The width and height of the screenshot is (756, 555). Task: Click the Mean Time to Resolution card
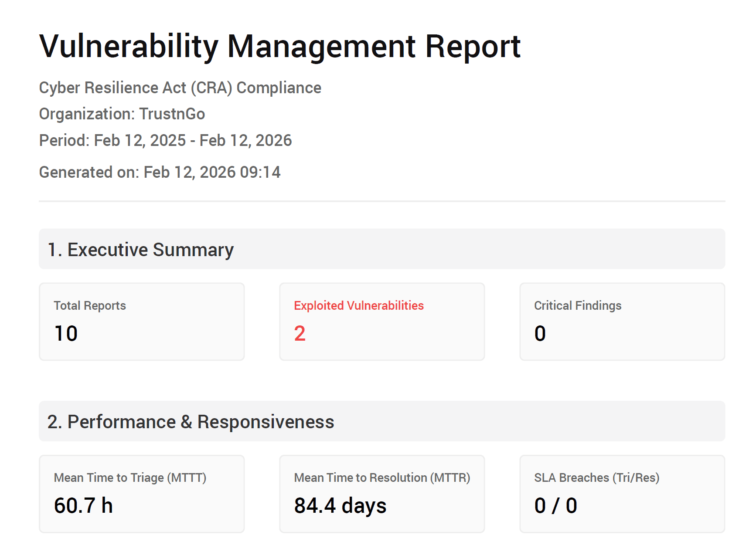click(x=382, y=494)
